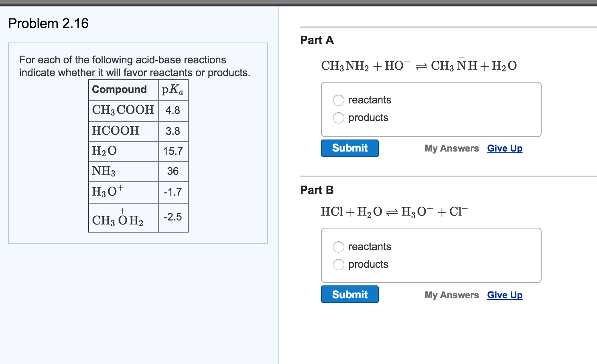
Task: Click the NH3 row in the table
Action: click(104, 171)
